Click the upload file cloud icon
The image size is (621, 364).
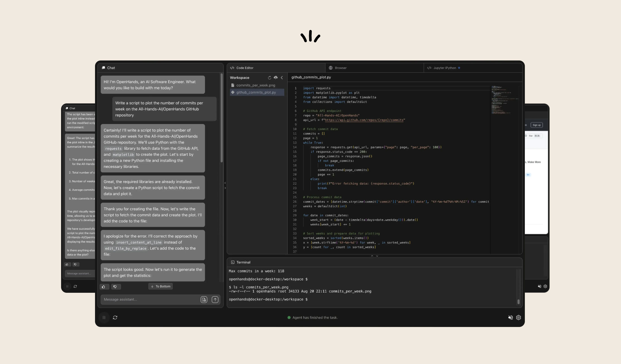276,77
